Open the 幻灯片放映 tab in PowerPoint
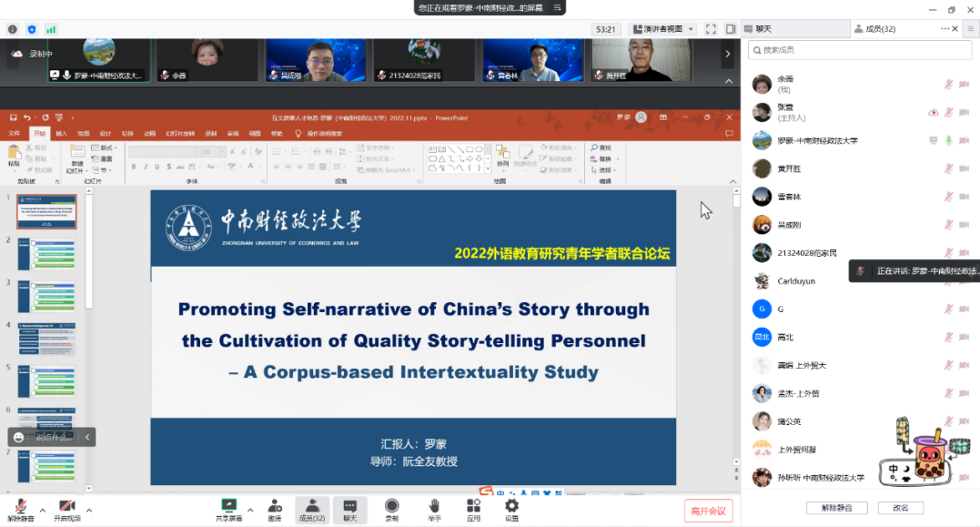980x527 pixels. tap(180, 133)
